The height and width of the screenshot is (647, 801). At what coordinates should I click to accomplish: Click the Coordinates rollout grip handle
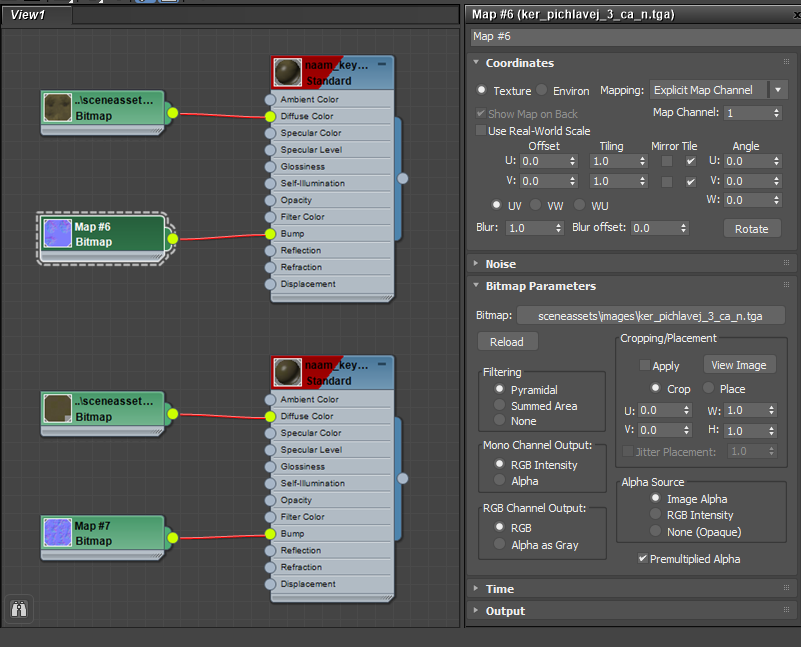786,62
